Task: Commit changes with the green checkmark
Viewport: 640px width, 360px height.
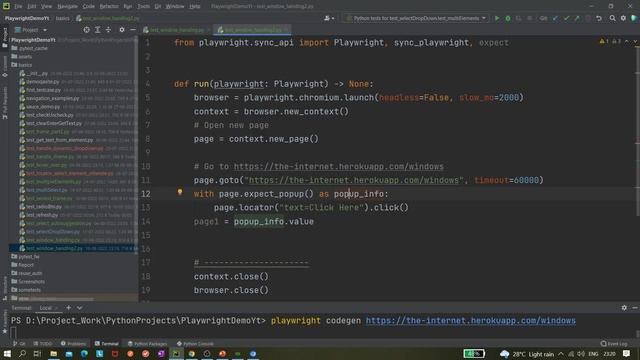Action: click(566, 18)
